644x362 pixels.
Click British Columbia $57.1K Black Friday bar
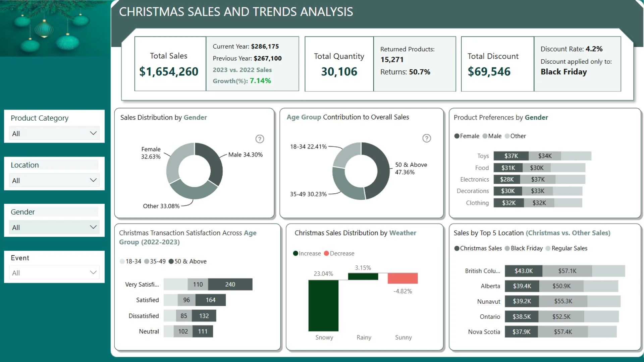(567, 271)
